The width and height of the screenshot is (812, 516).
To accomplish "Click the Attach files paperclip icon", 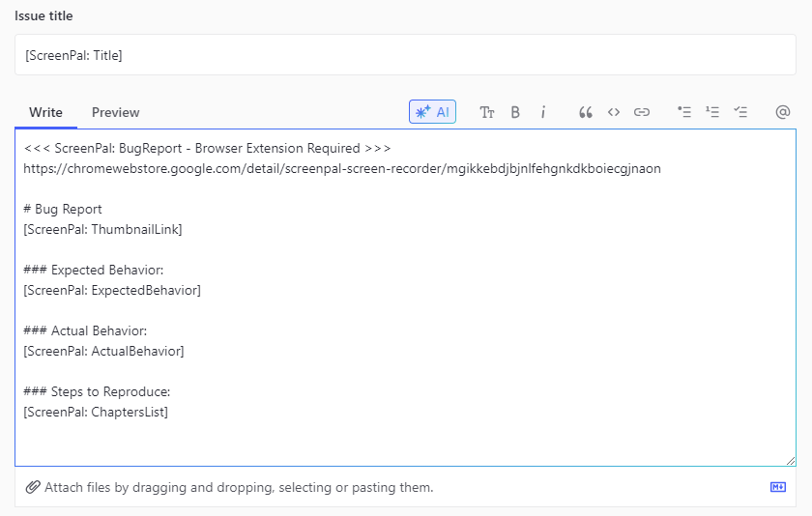I will 33,487.
